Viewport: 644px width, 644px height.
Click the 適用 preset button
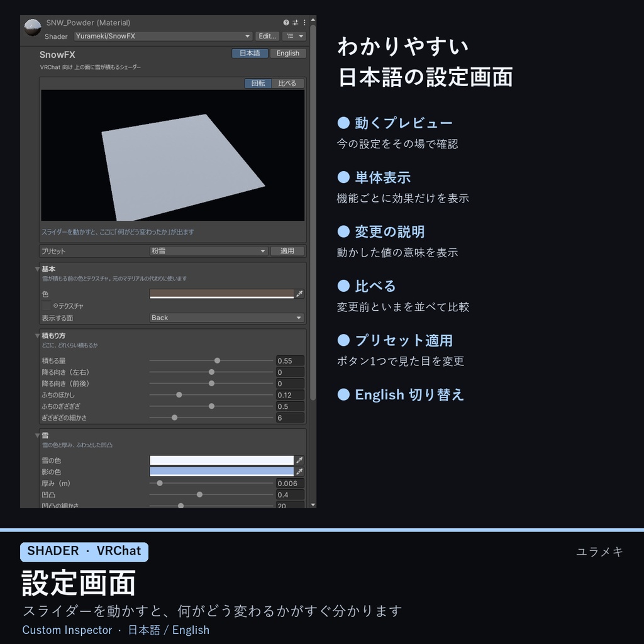point(287,251)
